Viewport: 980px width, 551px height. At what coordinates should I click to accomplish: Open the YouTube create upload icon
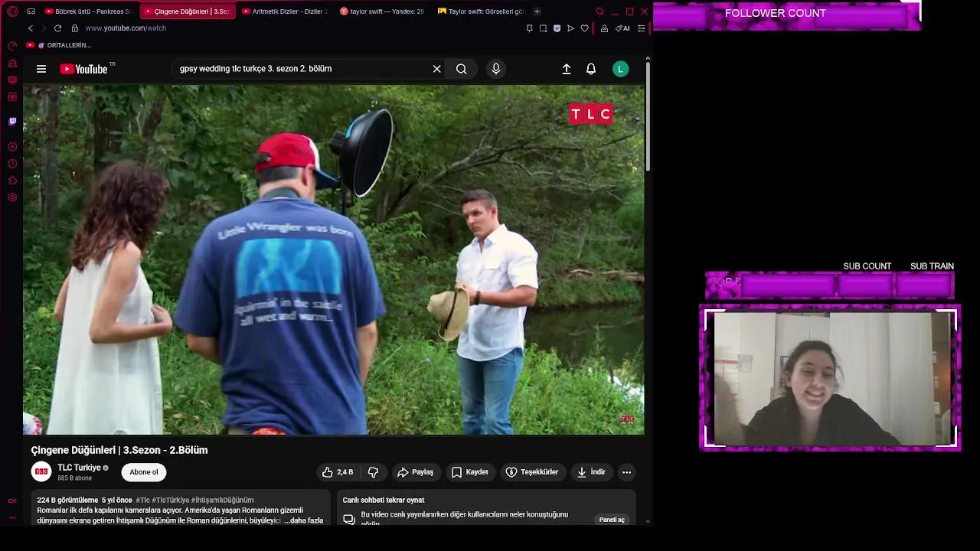click(567, 69)
